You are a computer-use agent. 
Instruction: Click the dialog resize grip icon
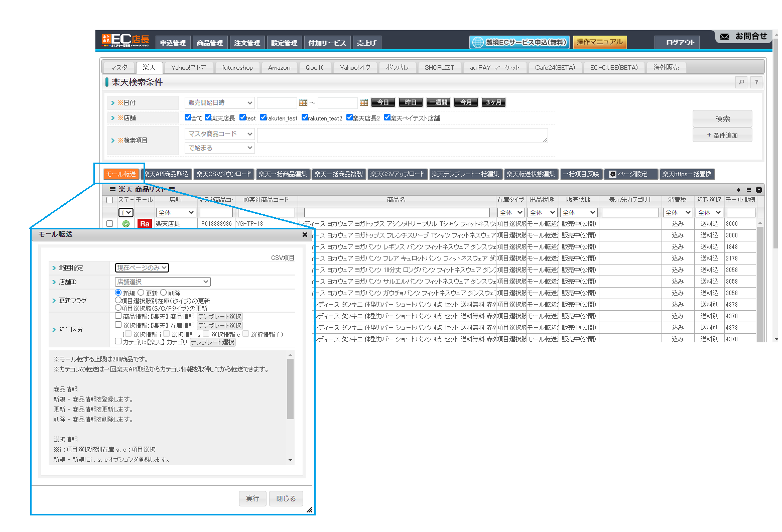309,509
